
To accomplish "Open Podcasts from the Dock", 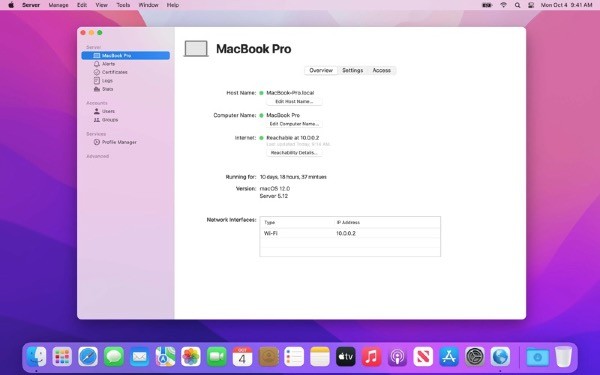I will click(x=397, y=357).
